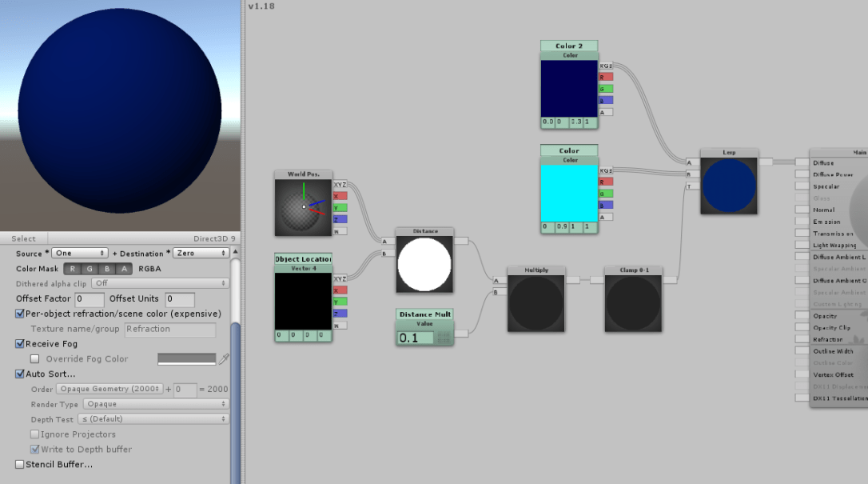Click the Offset Factor input field
Image resolution: width=868 pixels, height=484 pixels.
pos(90,299)
